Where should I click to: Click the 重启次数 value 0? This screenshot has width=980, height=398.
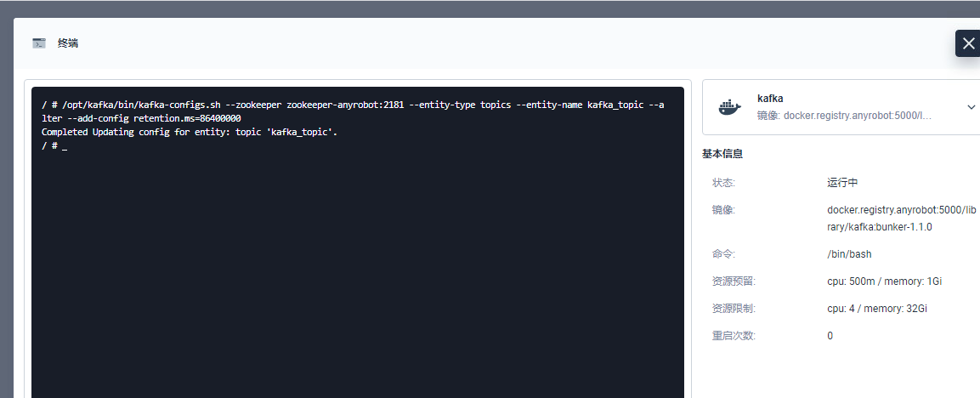pyautogui.click(x=830, y=336)
